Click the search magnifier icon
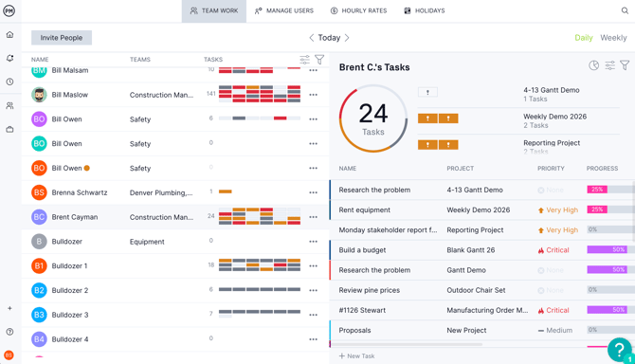 [625, 10]
